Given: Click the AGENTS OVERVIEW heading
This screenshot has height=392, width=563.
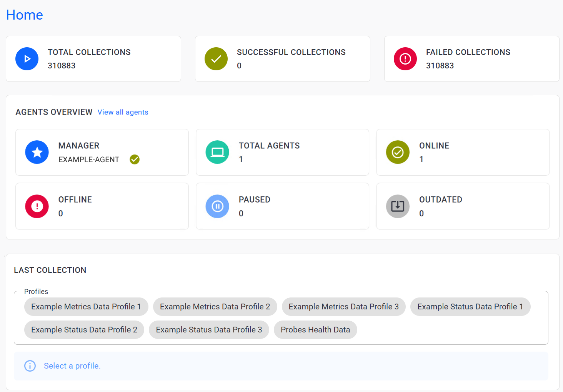Looking at the screenshot, I should point(54,112).
